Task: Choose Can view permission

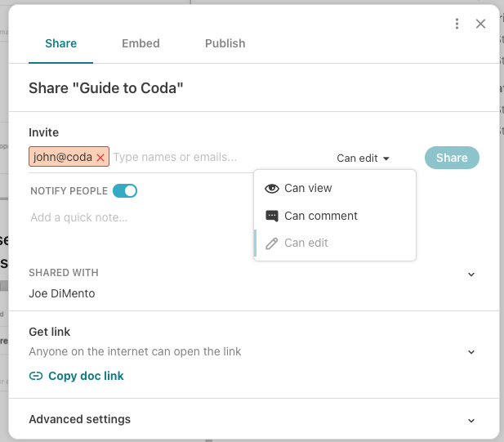Action: 335,189
